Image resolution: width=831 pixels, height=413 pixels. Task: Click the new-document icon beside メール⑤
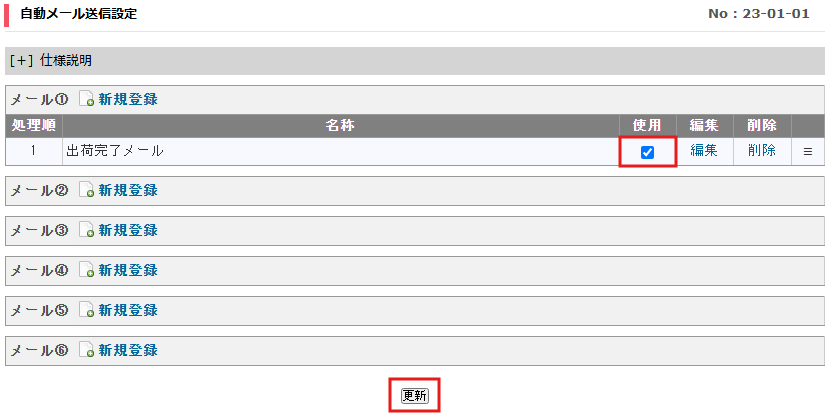86,310
